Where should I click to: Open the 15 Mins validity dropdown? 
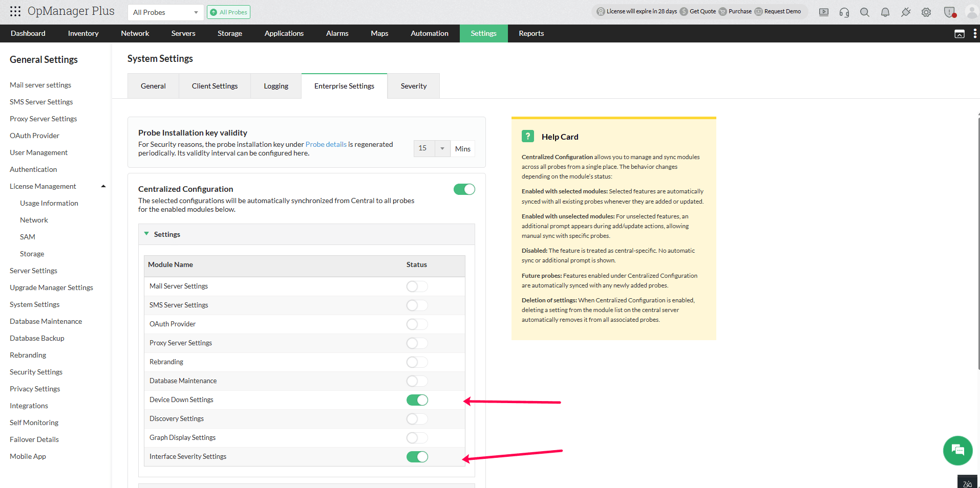point(432,148)
